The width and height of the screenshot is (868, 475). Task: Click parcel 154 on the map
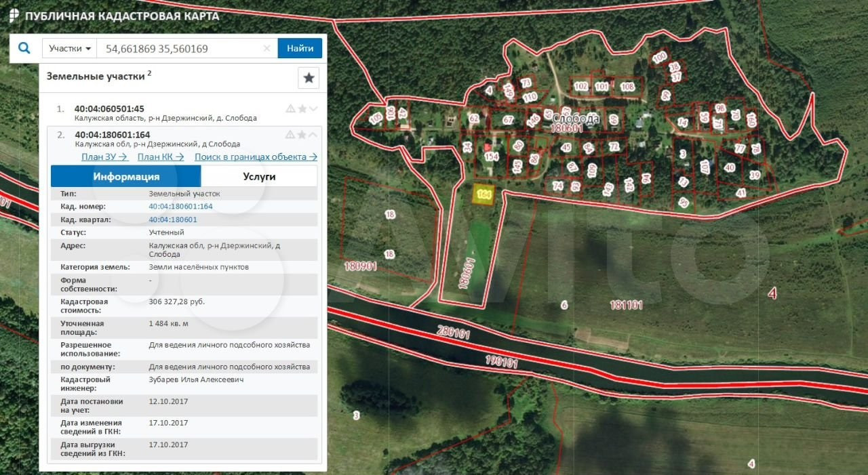[492, 157]
